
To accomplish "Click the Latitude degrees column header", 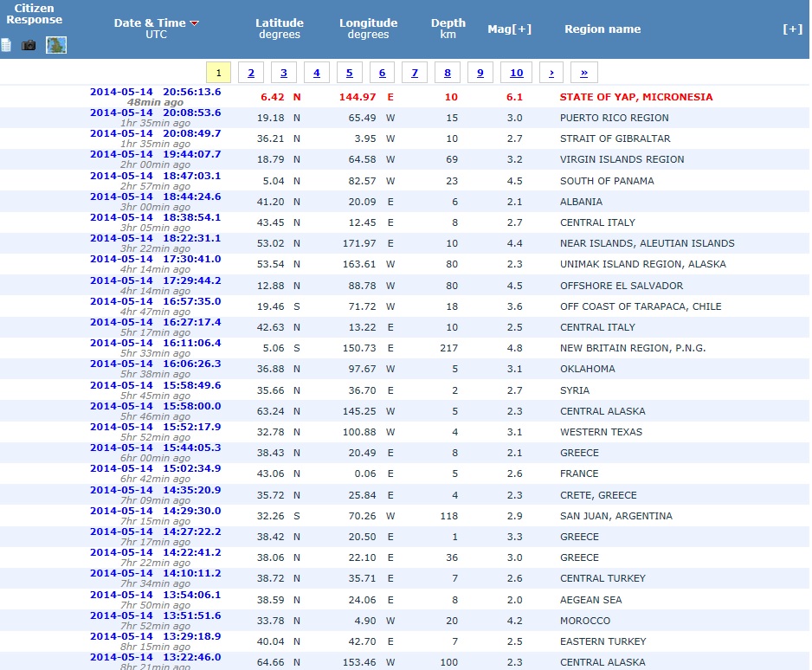I will point(280,29).
